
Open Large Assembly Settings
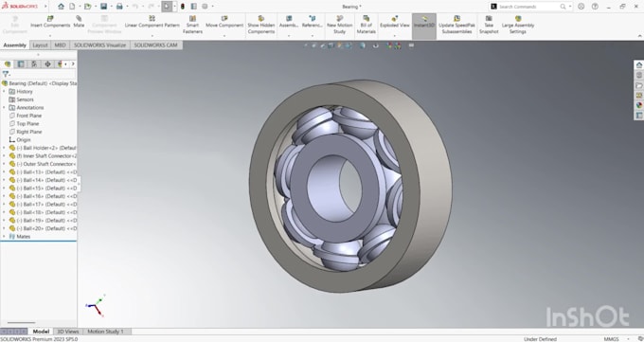[518, 25]
